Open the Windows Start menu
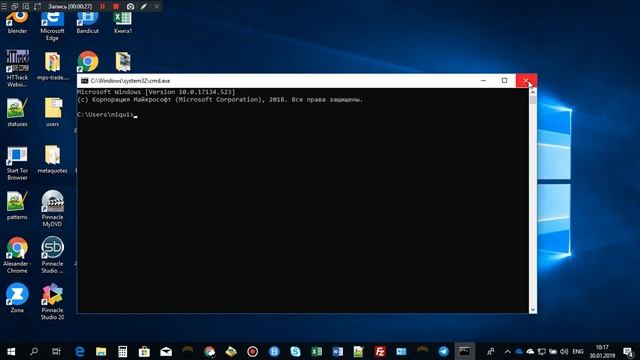 [x=11, y=351]
